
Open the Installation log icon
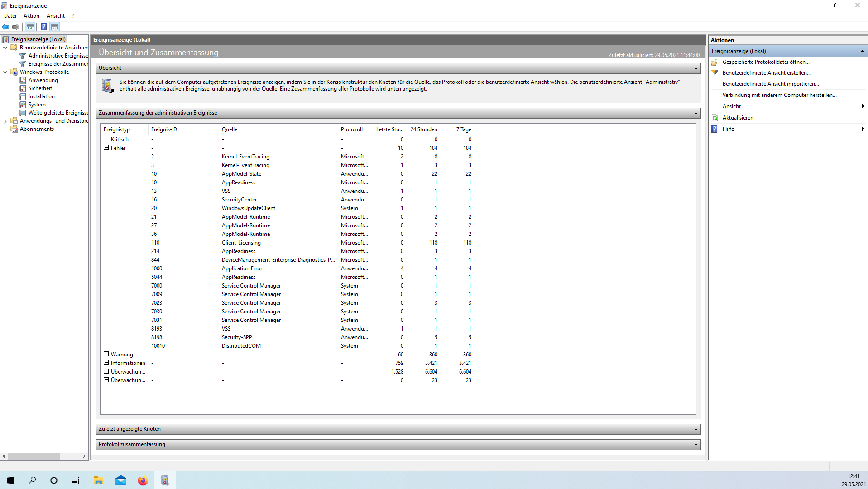pyautogui.click(x=23, y=96)
